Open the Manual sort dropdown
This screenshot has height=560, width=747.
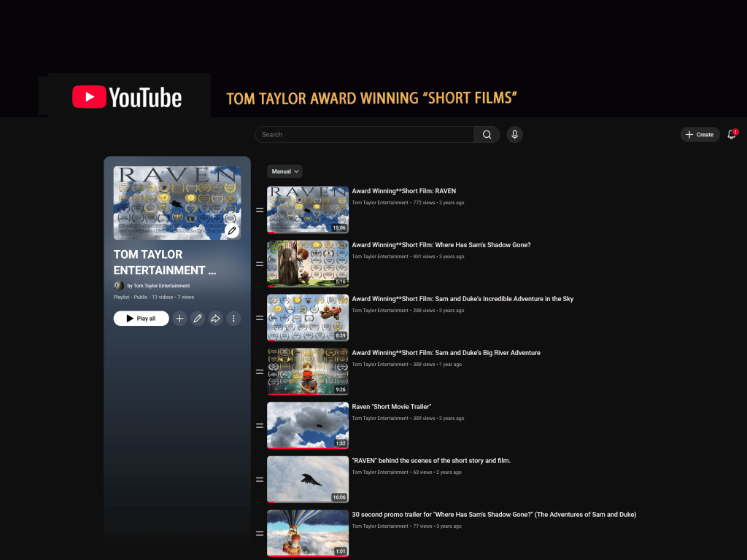pos(285,171)
